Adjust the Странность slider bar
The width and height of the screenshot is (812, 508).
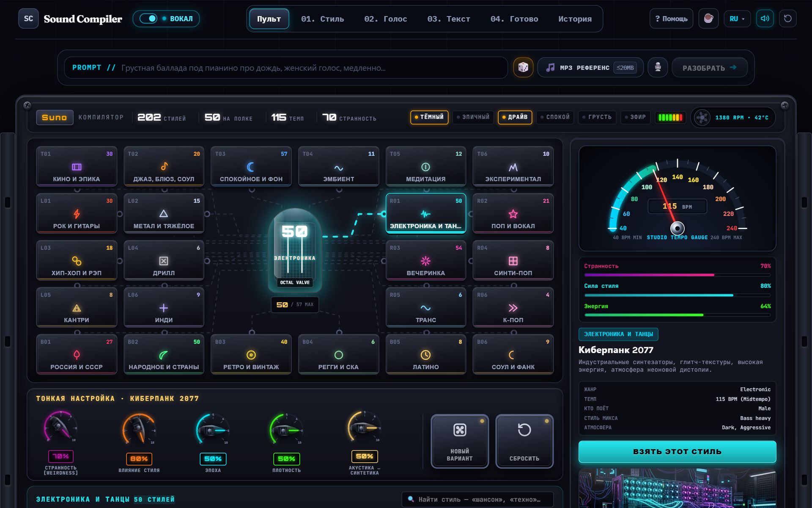tap(677, 275)
